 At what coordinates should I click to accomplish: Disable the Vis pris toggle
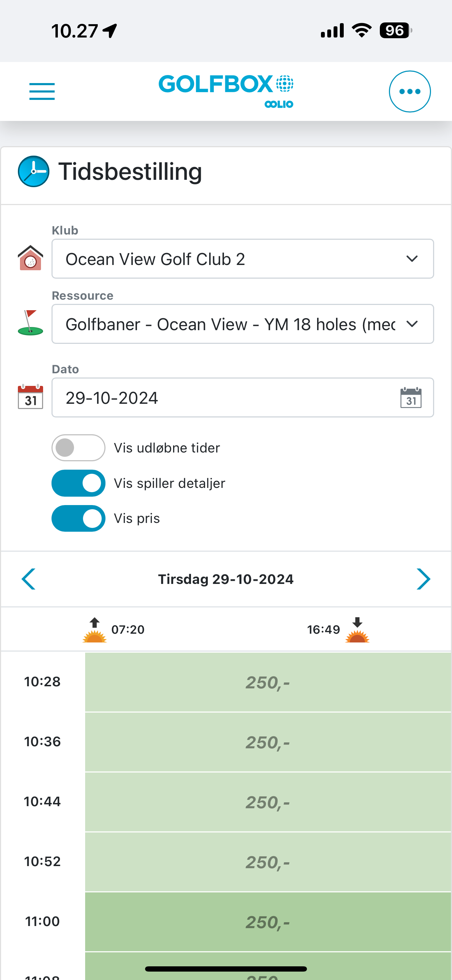78,518
